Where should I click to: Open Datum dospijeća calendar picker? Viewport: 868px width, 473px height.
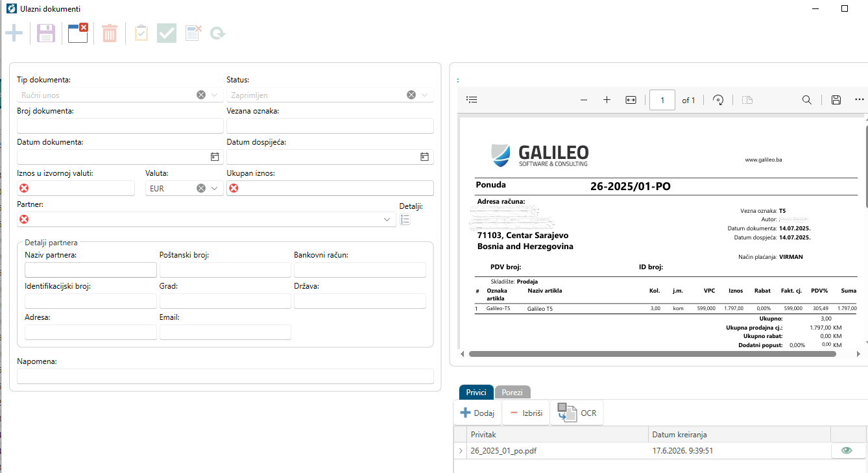click(x=424, y=157)
